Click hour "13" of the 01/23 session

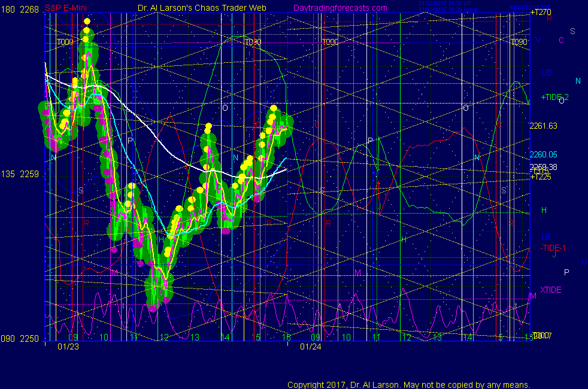(x=194, y=338)
